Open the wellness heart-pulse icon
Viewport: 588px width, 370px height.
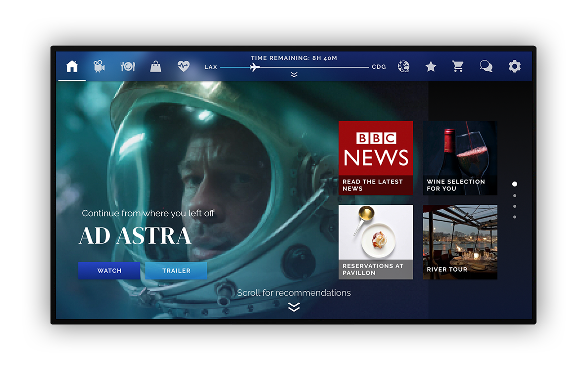pos(183,66)
